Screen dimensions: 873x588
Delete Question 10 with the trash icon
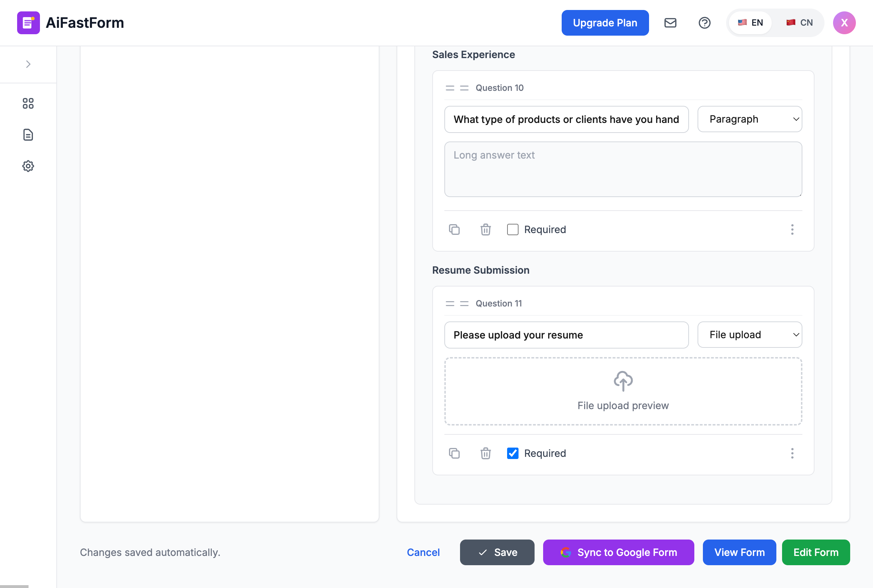(x=485, y=229)
